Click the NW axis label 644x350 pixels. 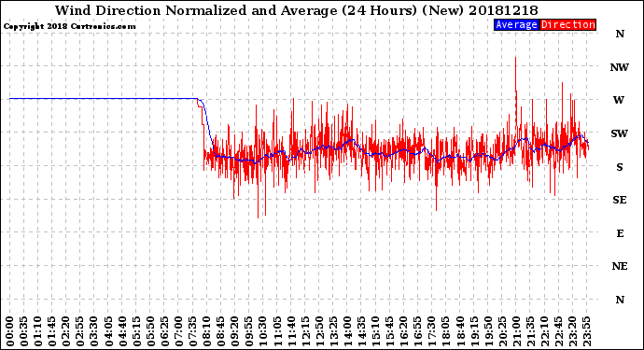(620, 67)
